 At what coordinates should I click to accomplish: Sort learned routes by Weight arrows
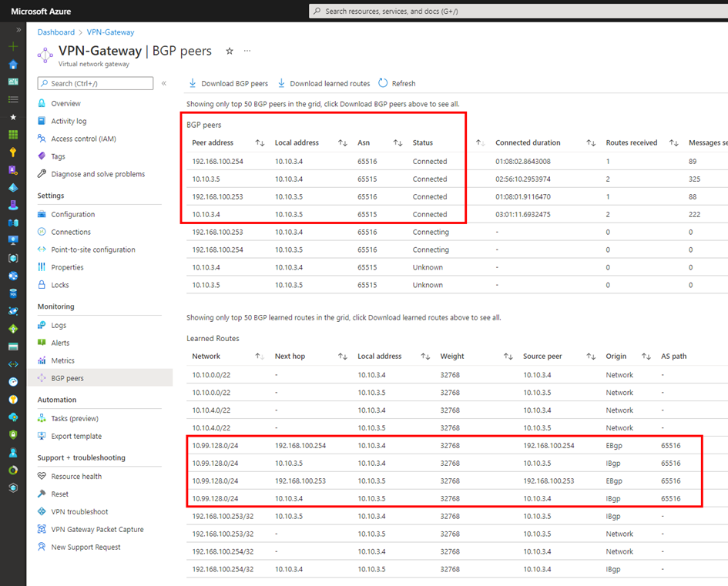(x=508, y=357)
